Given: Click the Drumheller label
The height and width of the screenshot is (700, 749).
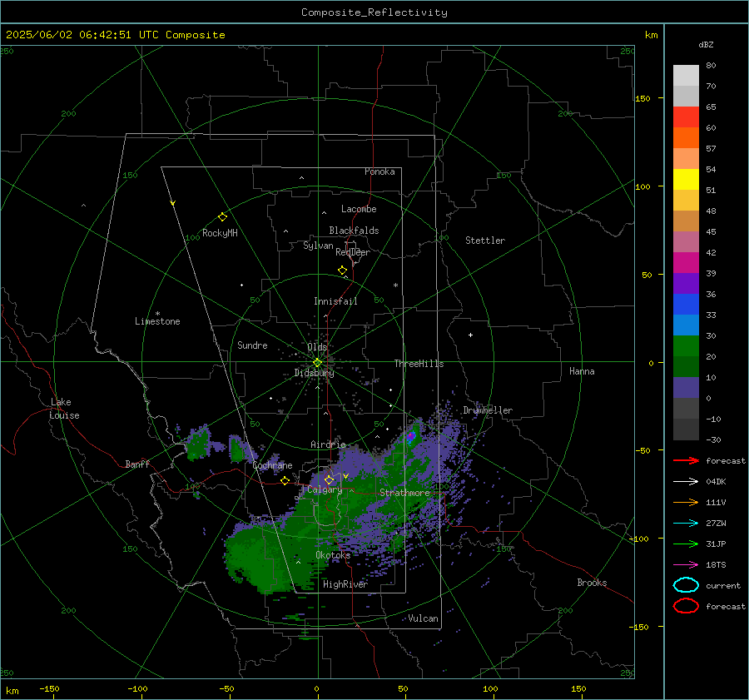Looking at the screenshot, I should point(488,410).
